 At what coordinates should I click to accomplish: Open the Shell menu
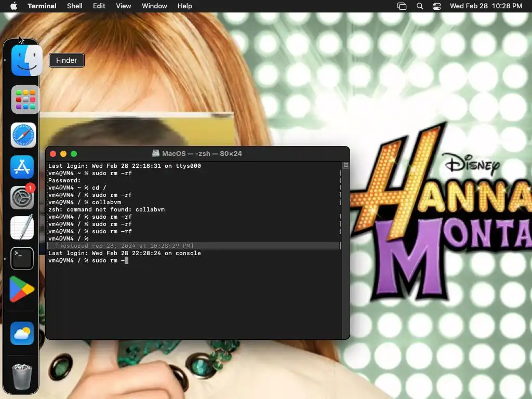point(75,6)
